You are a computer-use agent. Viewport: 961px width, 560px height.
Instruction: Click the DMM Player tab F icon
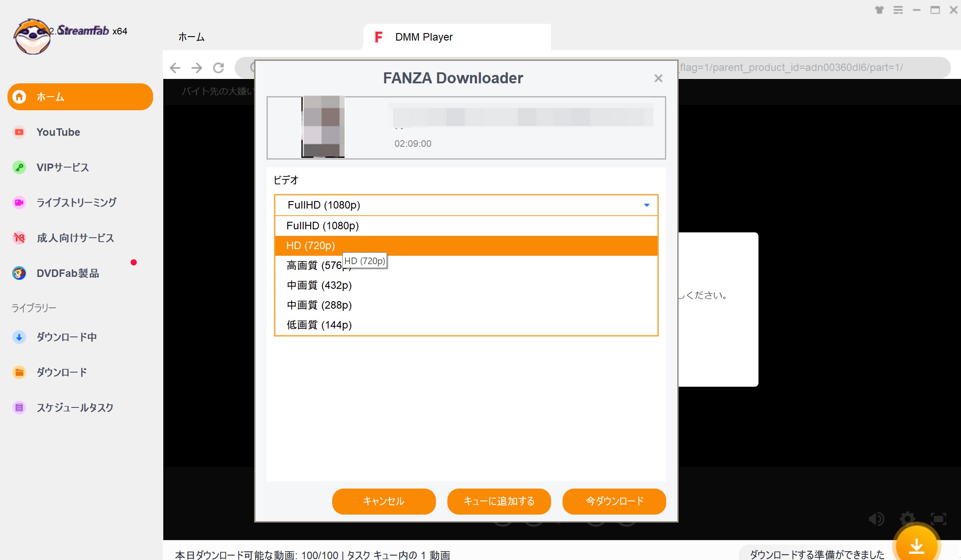pos(378,37)
